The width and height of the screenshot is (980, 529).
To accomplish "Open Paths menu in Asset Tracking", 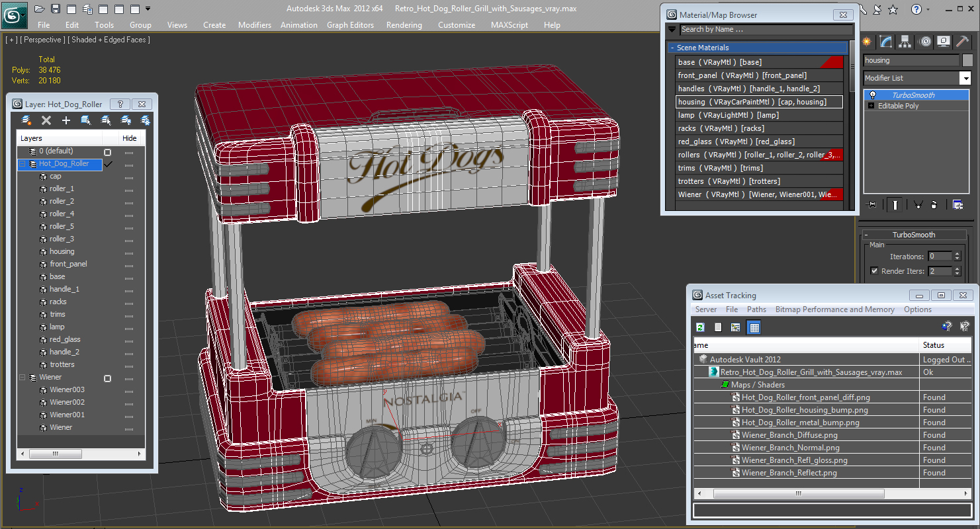I will coord(756,309).
